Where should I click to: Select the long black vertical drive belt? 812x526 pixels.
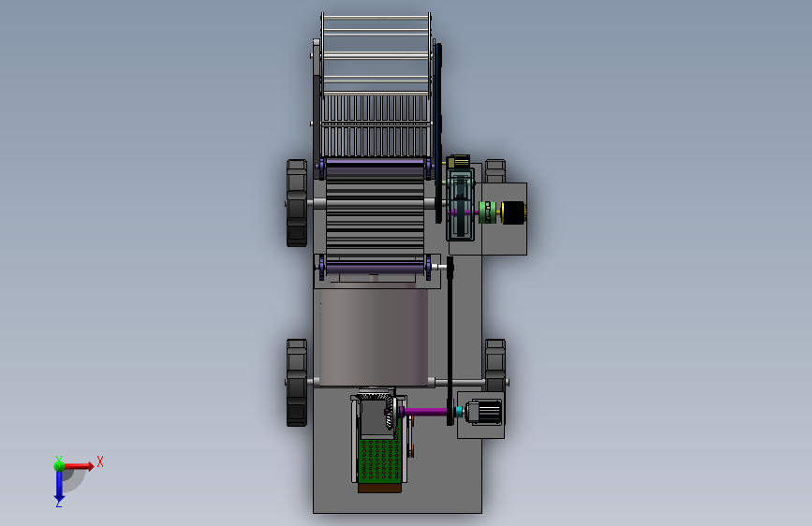click(x=450, y=342)
